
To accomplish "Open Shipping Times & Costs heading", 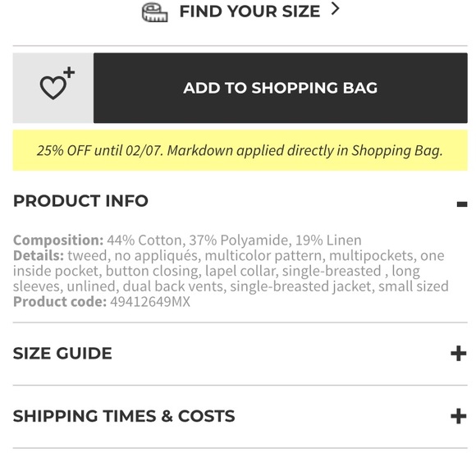I will pos(124,416).
